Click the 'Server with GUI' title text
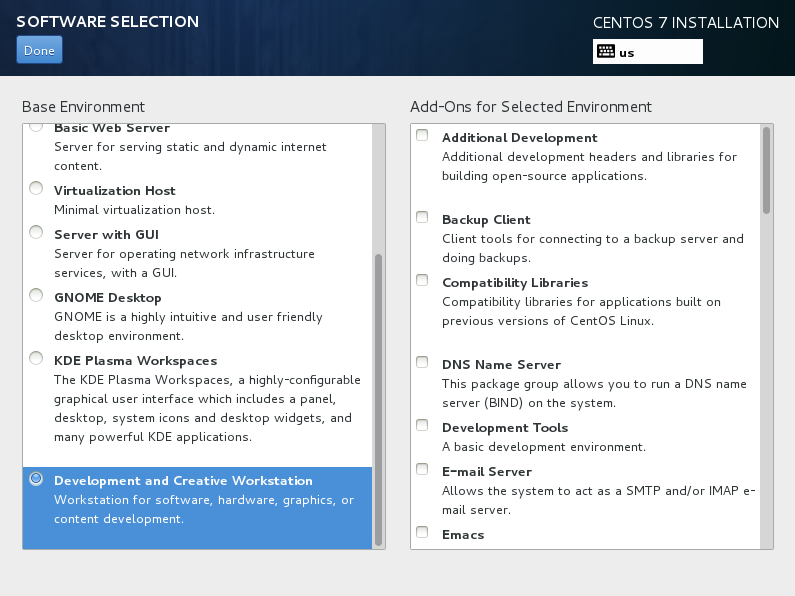The width and height of the screenshot is (795, 596). click(106, 235)
